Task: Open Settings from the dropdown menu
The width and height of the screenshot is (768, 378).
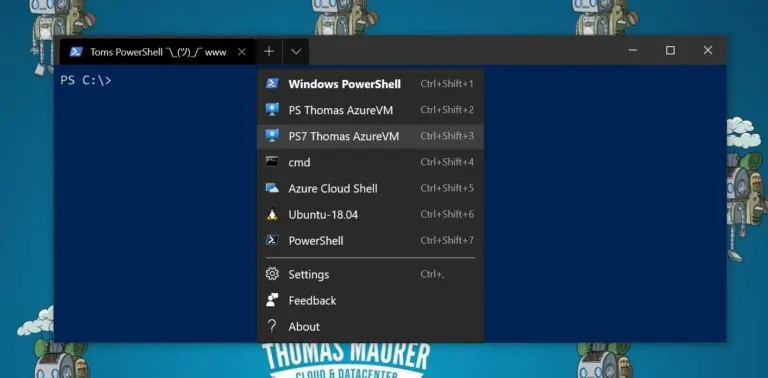Action: 370,274
